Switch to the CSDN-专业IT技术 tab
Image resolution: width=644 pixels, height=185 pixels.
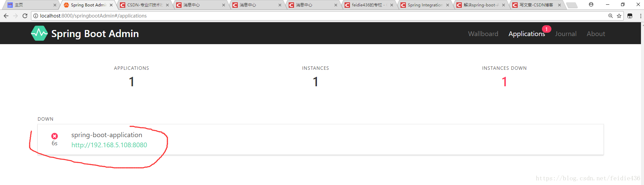[144, 5]
